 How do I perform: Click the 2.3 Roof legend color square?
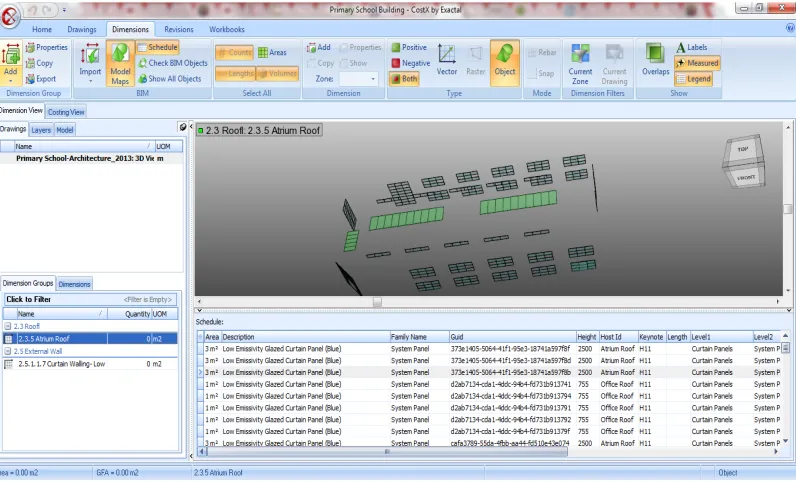(201, 131)
